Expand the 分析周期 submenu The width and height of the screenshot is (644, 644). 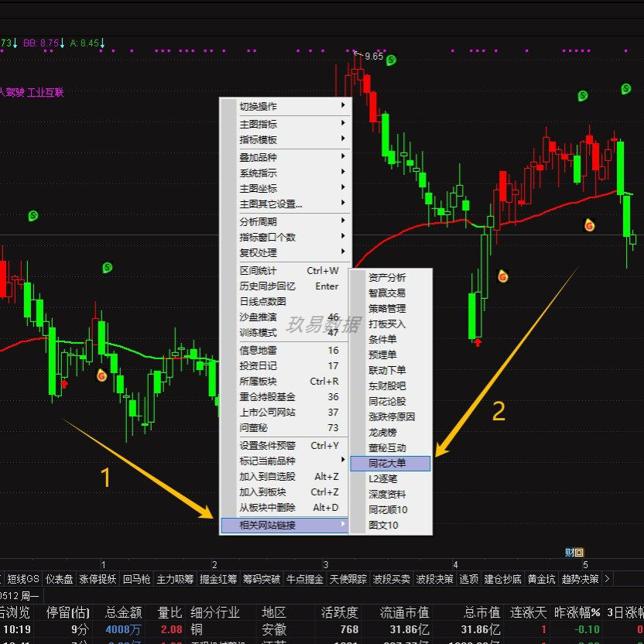pyautogui.click(x=285, y=222)
